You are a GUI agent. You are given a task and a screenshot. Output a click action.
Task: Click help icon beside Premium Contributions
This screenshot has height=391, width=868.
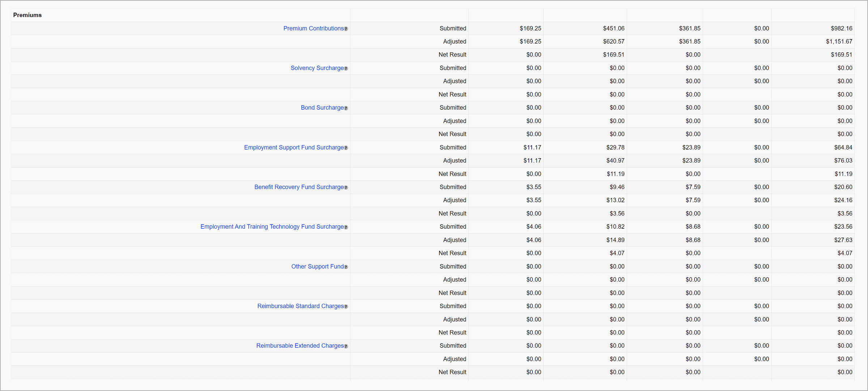click(346, 29)
